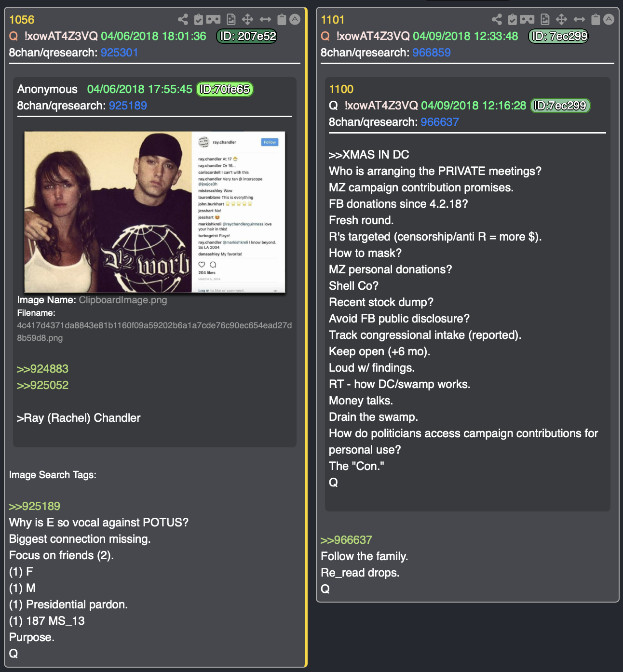Viewport: 623px width, 672px height.
Task: Open thread link 966859
Action: 432,53
